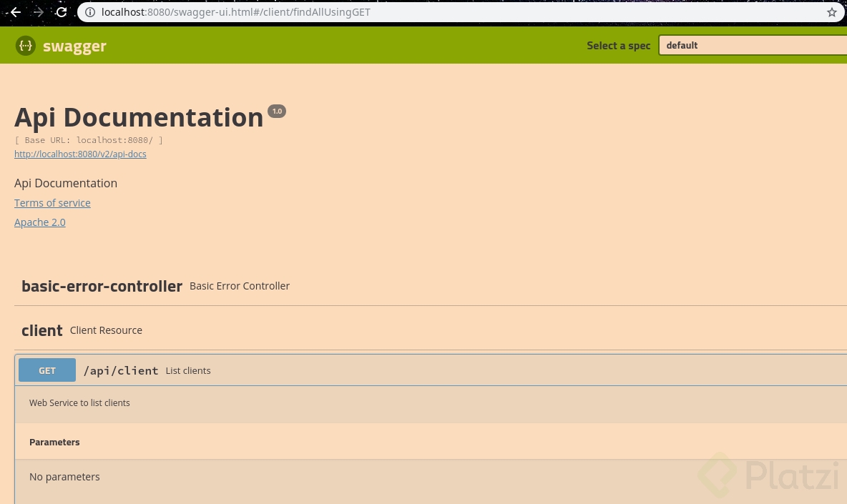Click the browser forward arrow

click(x=39, y=12)
